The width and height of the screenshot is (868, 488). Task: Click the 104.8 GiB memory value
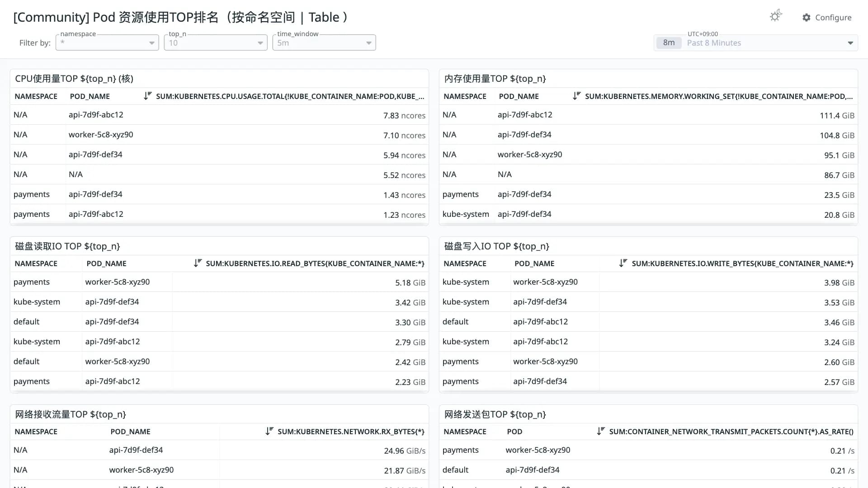837,136
